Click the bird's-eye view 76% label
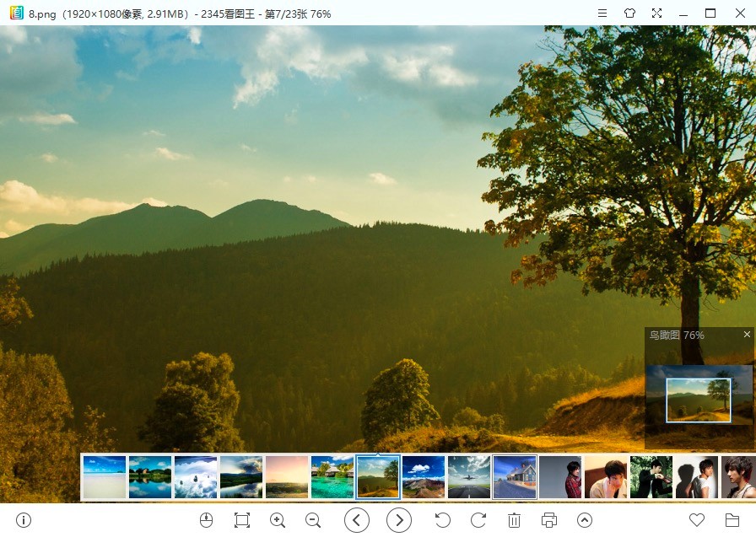The height and width of the screenshot is (537, 756). [677, 336]
